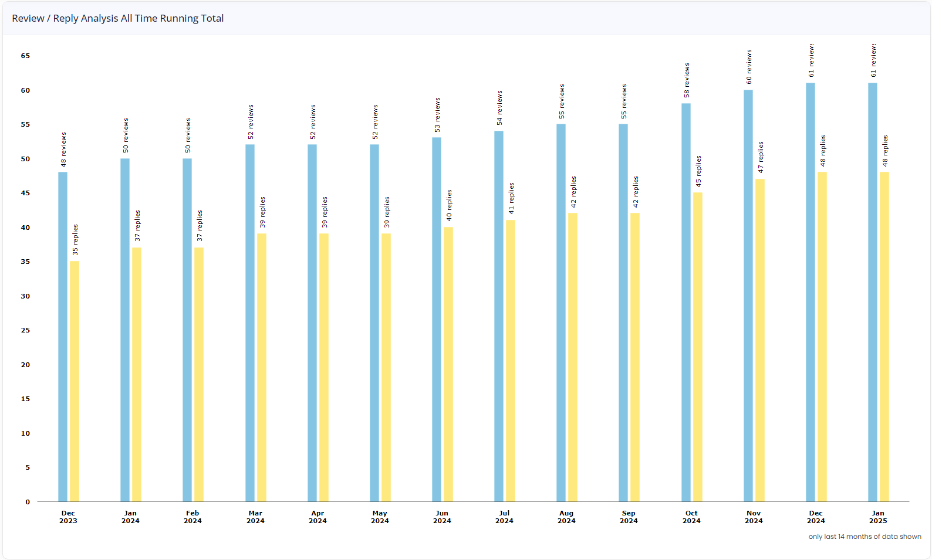Click the '35 replies' bar label
The height and width of the screenshot is (560, 932).
75,240
